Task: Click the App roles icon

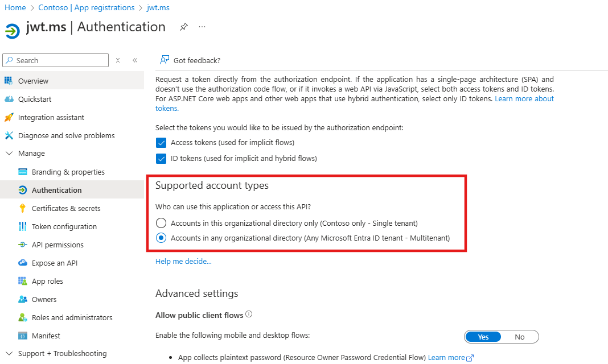Action: tap(23, 281)
